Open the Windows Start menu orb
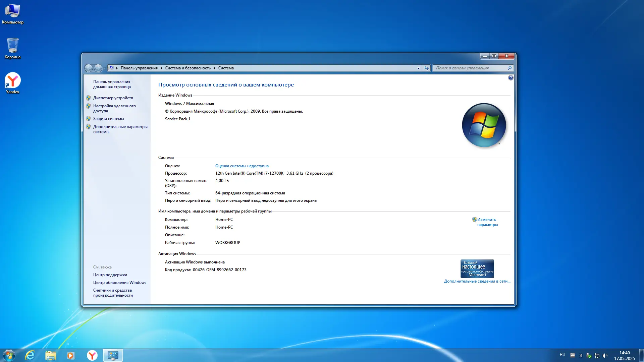 pos(9,355)
